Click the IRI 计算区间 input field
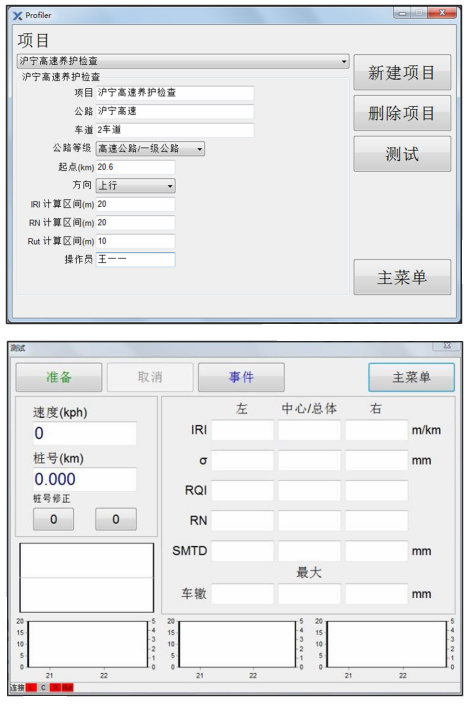Image resolution: width=466 pixels, height=704 pixels. coord(136,204)
